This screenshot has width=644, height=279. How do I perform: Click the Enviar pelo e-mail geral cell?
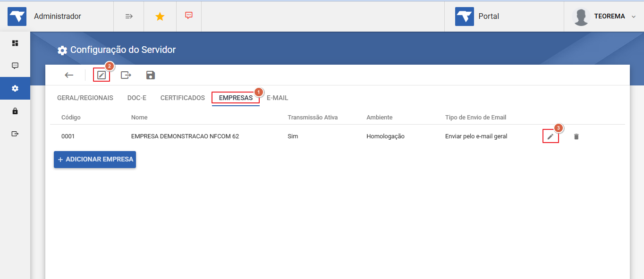click(476, 136)
